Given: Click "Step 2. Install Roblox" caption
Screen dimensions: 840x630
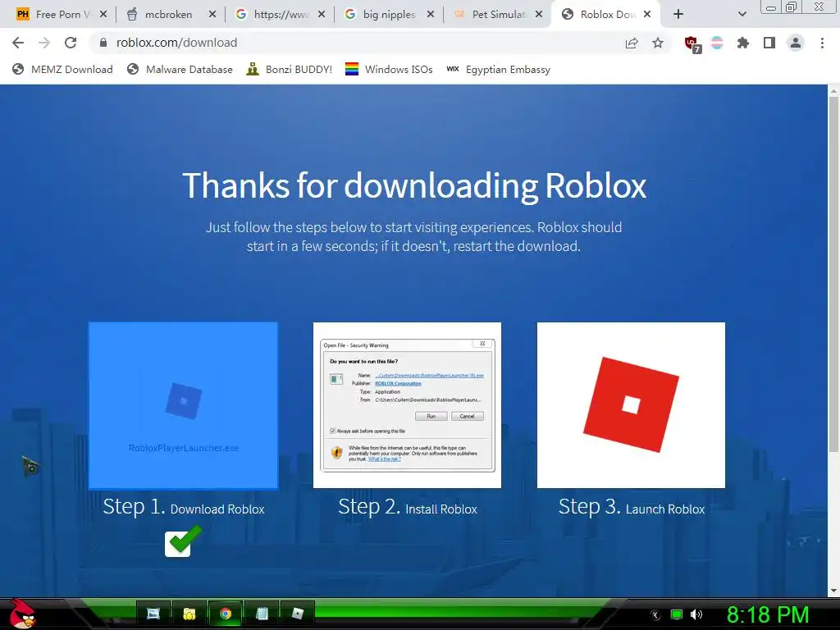Looking at the screenshot, I should pyautogui.click(x=407, y=507).
